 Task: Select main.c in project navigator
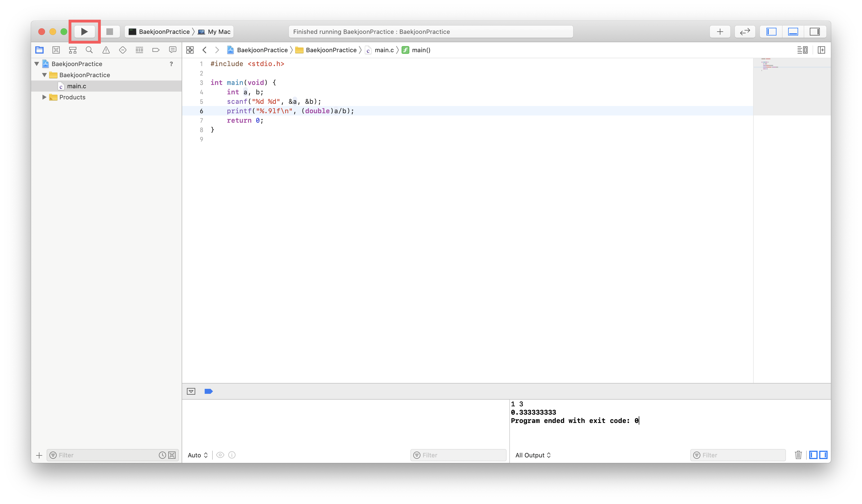click(x=76, y=86)
